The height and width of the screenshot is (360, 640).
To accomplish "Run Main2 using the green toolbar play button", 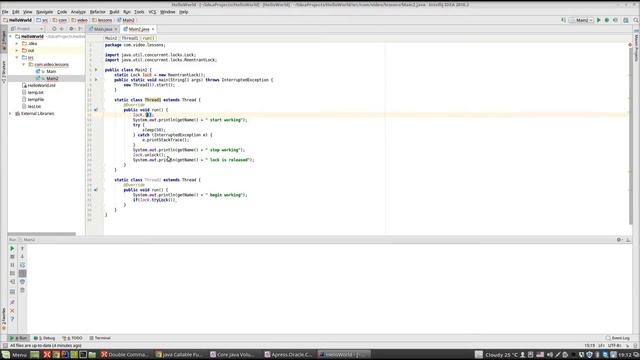I will click(599, 20).
